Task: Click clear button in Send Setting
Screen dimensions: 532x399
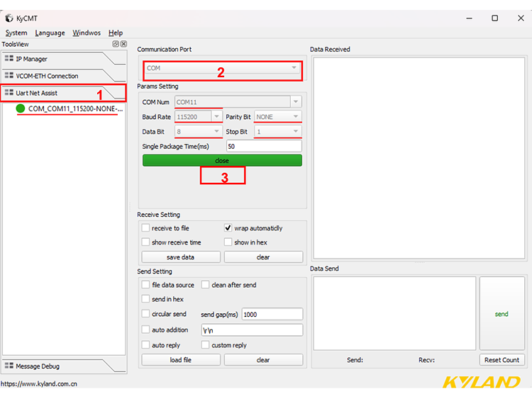Action: click(263, 360)
